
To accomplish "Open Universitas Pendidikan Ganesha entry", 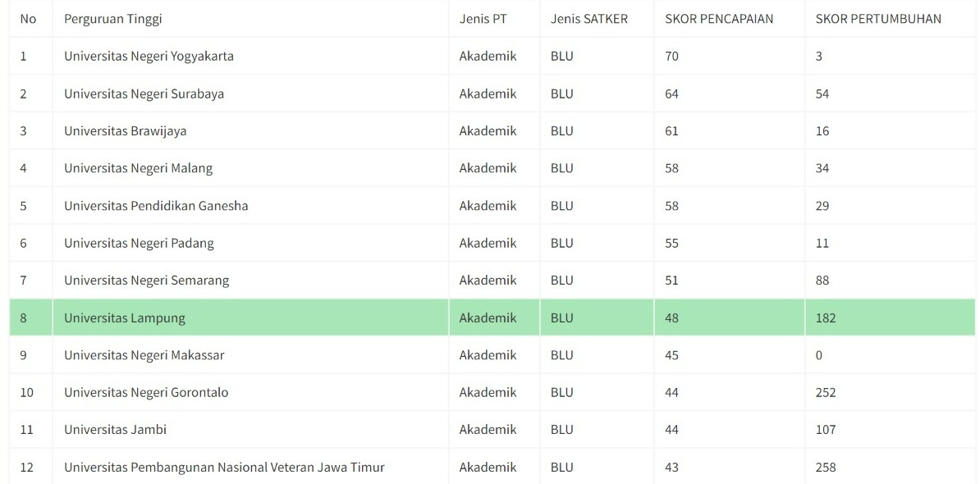I will click(x=156, y=206).
